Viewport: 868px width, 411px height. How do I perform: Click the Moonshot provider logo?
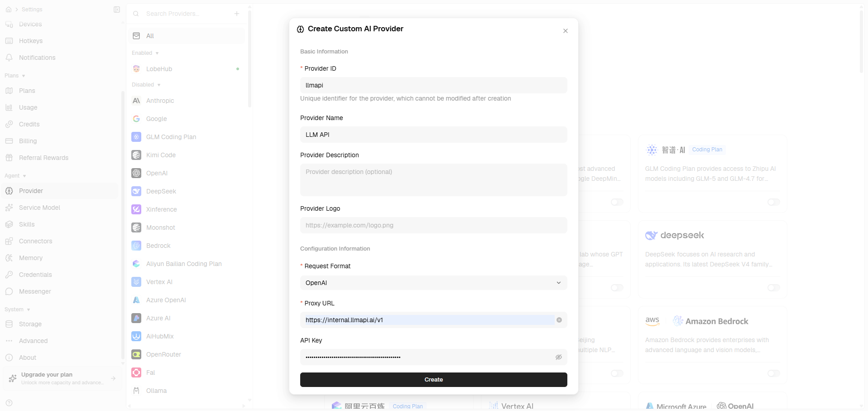[136, 227]
